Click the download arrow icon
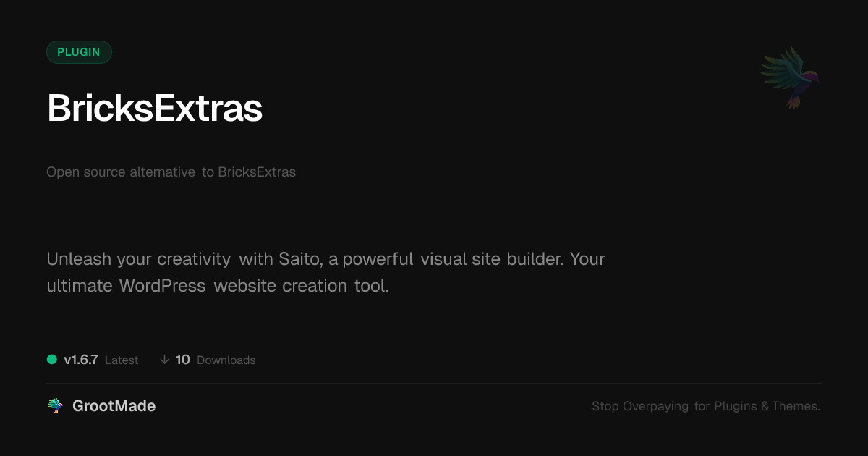868x456 pixels. click(164, 360)
